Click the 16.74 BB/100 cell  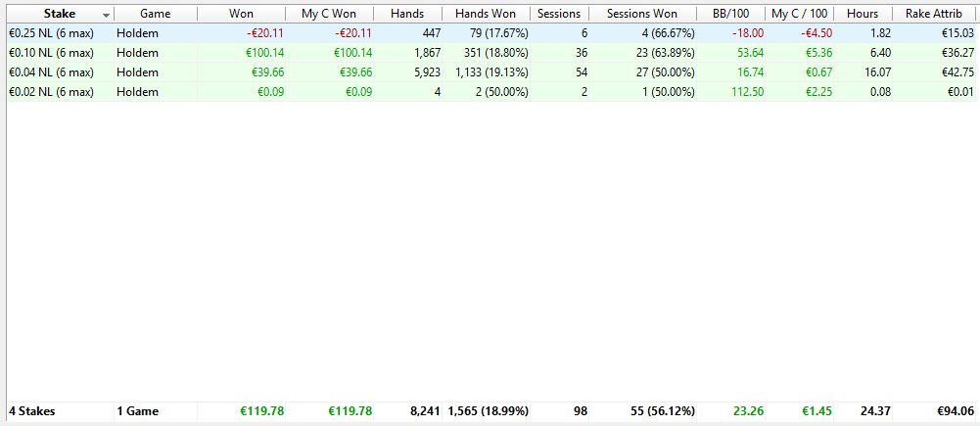pyautogui.click(x=751, y=71)
